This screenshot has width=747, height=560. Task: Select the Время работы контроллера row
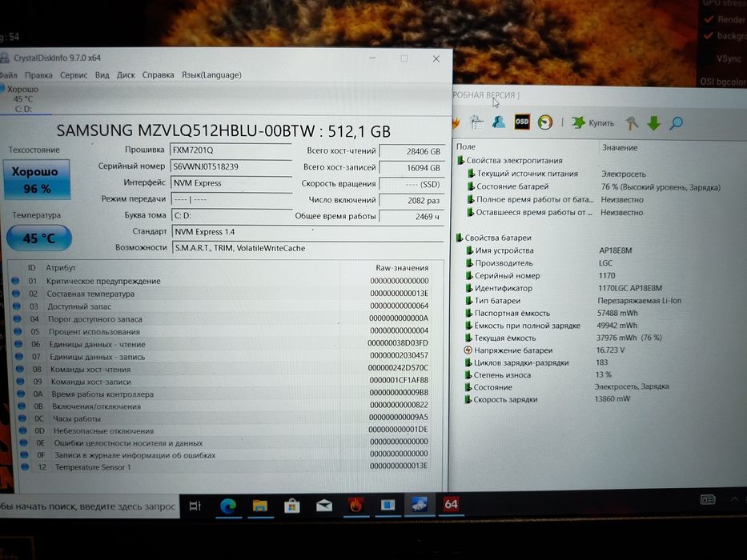[x=222, y=394]
